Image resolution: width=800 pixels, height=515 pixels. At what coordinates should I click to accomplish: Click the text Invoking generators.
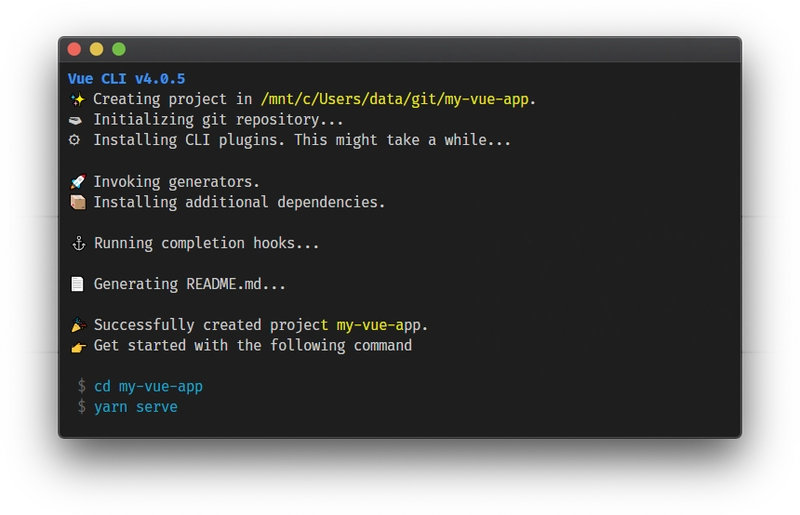coord(177,182)
